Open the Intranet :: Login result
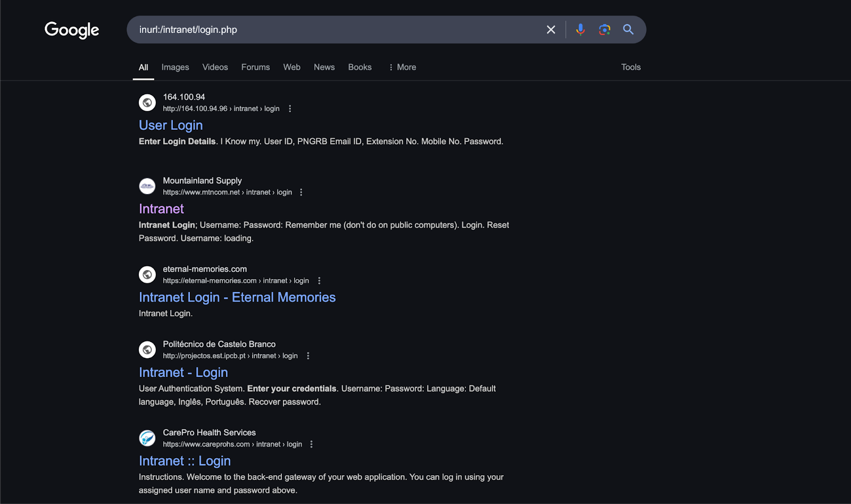Viewport: 851px width, 504px height. (x=185, y=461)
